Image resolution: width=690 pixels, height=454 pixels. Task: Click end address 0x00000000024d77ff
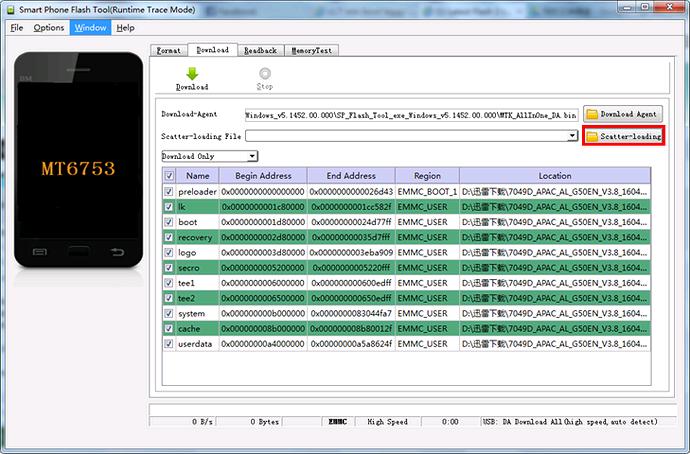(351, 222)
